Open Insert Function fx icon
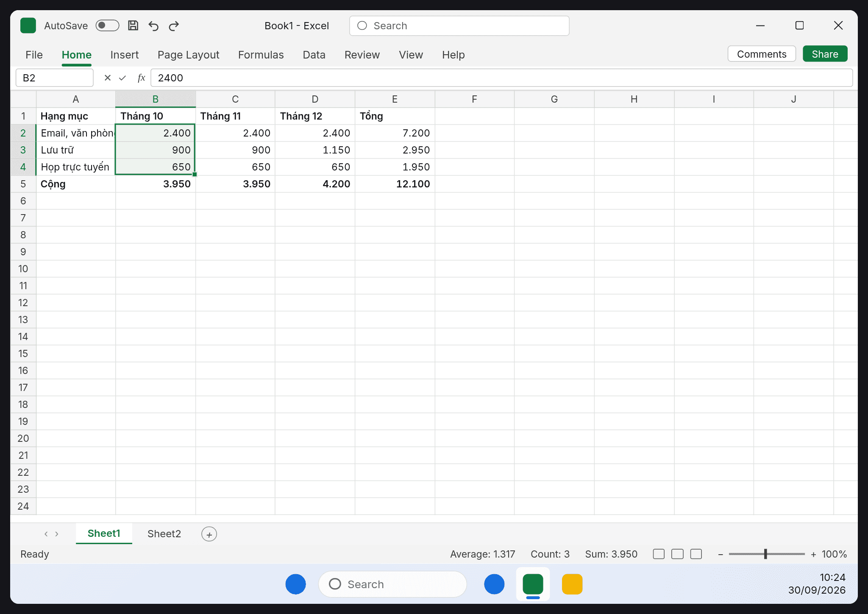Screen dimensions: 868x614 142,78
